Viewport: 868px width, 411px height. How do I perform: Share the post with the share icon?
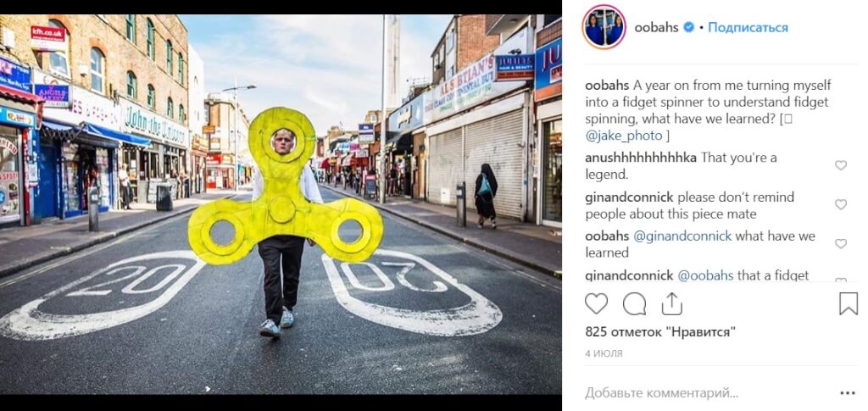pyautogui.click(x=671, y=303)
